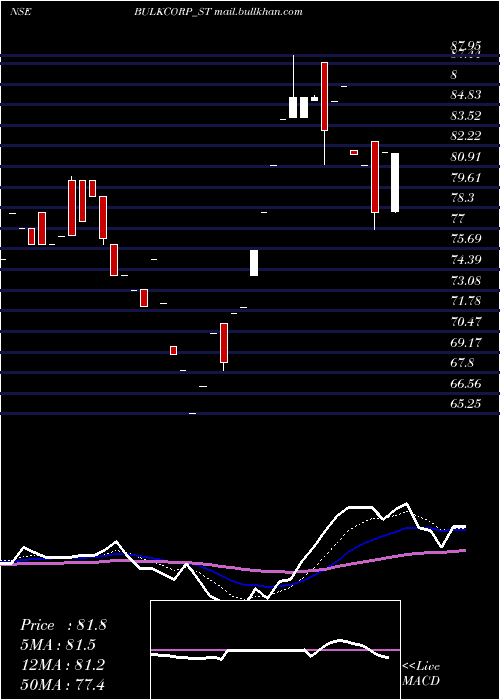
Task: Click the red candle near the 69.17 level
Action: [173, 350]
